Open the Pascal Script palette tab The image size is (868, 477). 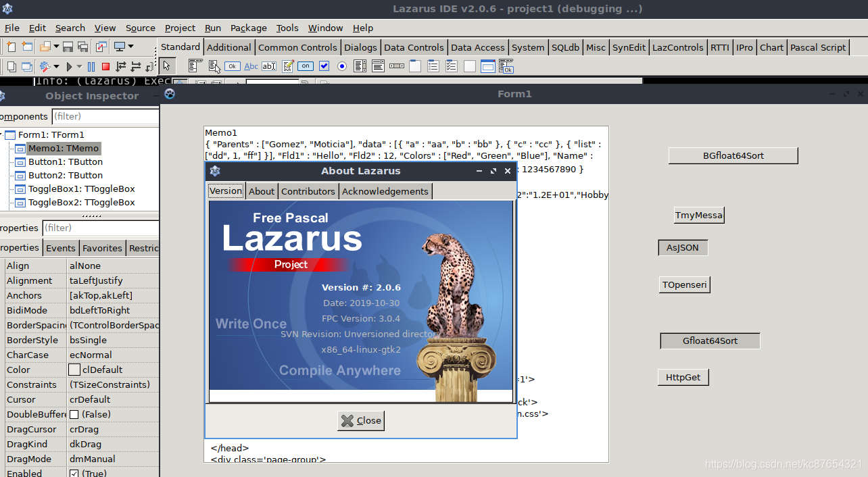tap(818, 47)
